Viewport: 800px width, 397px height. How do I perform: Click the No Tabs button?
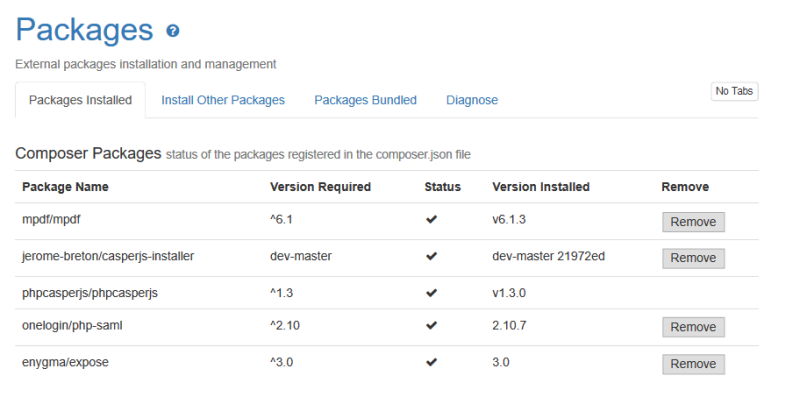pyautogui.click(x=734, y=91)
